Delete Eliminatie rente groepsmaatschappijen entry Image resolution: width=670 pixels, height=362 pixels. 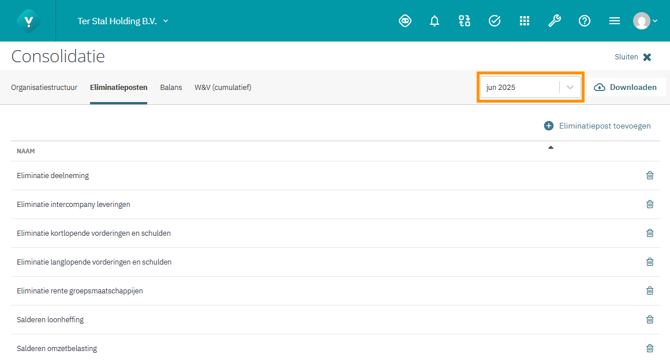coord(650,291)
